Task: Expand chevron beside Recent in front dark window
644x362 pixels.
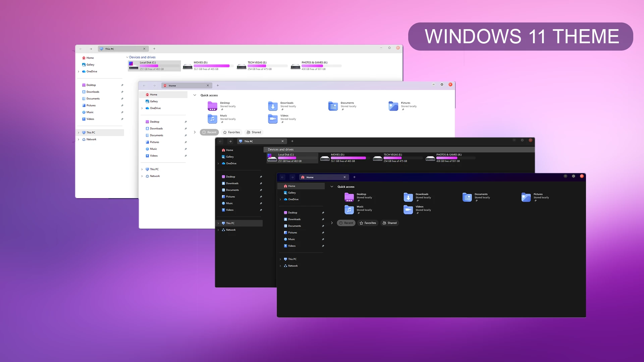Action: click(332, 223)
